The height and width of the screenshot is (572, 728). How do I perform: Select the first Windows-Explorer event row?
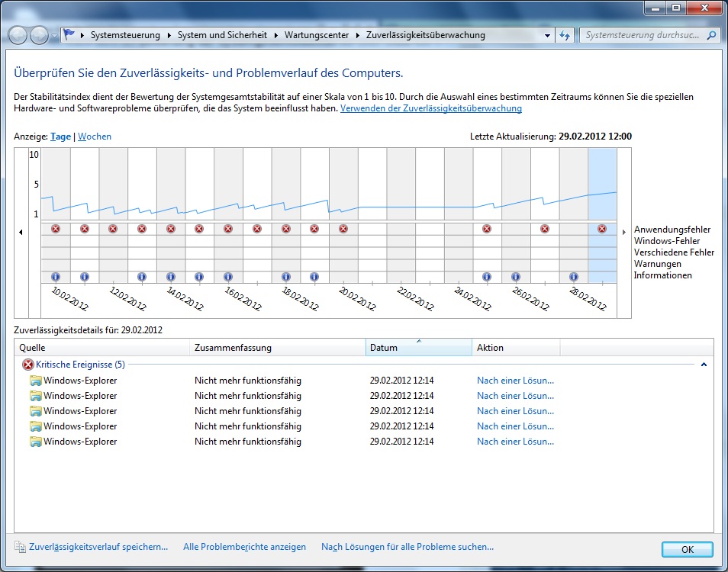tap(80, 381)
